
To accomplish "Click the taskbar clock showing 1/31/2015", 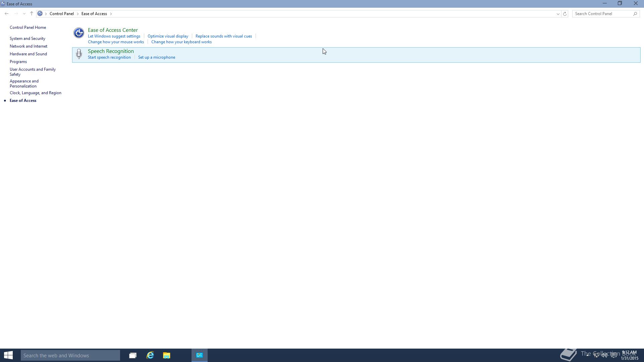I will click(x=629, y=355).
